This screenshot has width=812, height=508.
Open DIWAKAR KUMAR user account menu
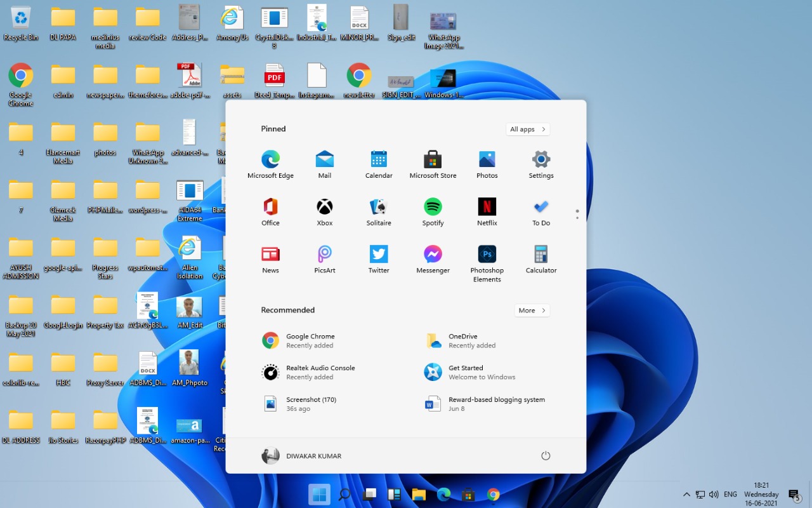[301, 456]
